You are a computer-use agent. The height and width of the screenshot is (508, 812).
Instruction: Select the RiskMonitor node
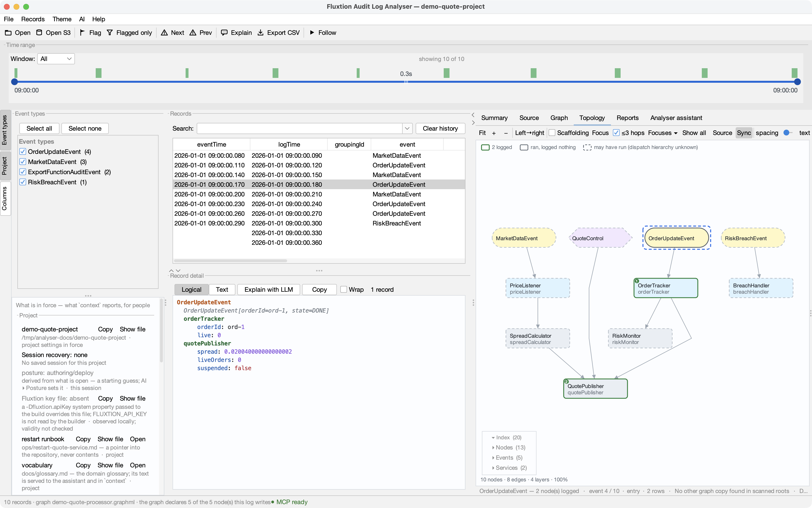(x=640, y=339)
